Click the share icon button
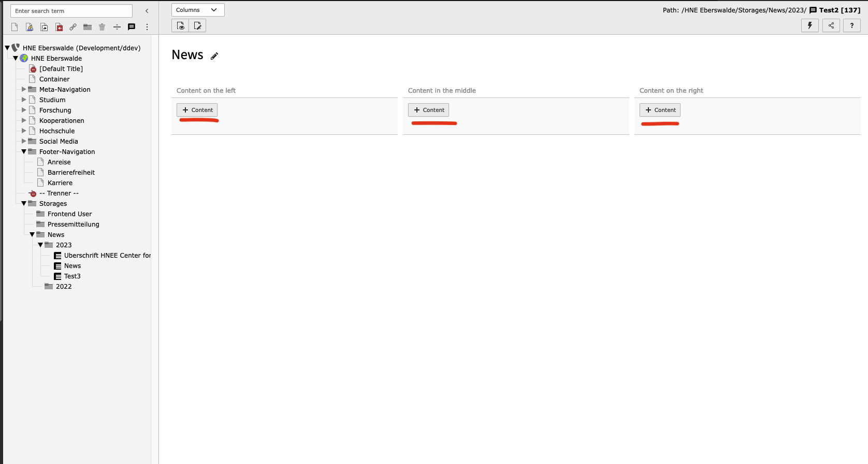The image size is (868, 464). click(831, 25)
